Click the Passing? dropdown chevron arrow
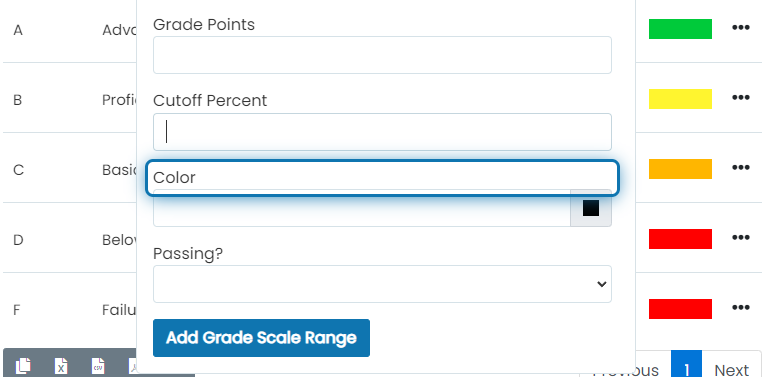The width and height of the screenshot is (768, 377). tap(602, 284)
